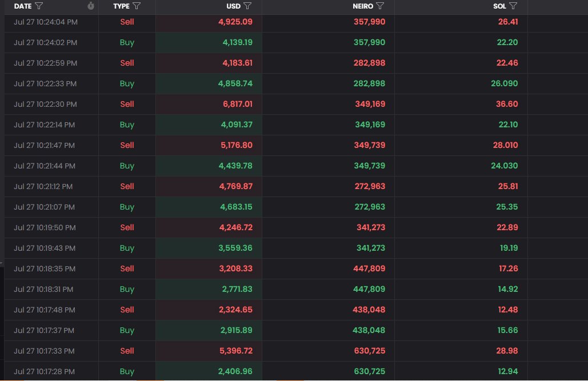Open the TYPE column filter funnel
Screen dimensions: 588x381
137,6
